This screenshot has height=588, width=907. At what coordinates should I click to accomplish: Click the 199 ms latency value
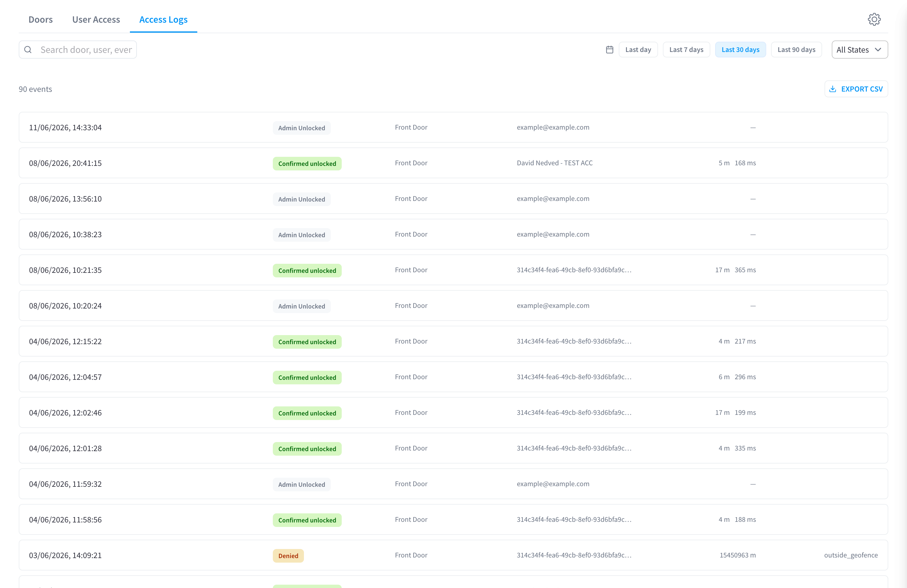745,412
